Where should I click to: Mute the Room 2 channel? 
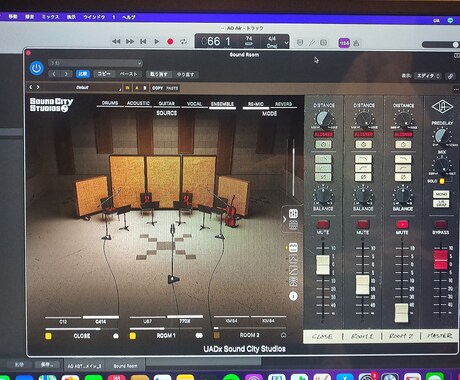pyautogui.click(x=402, y=224)
